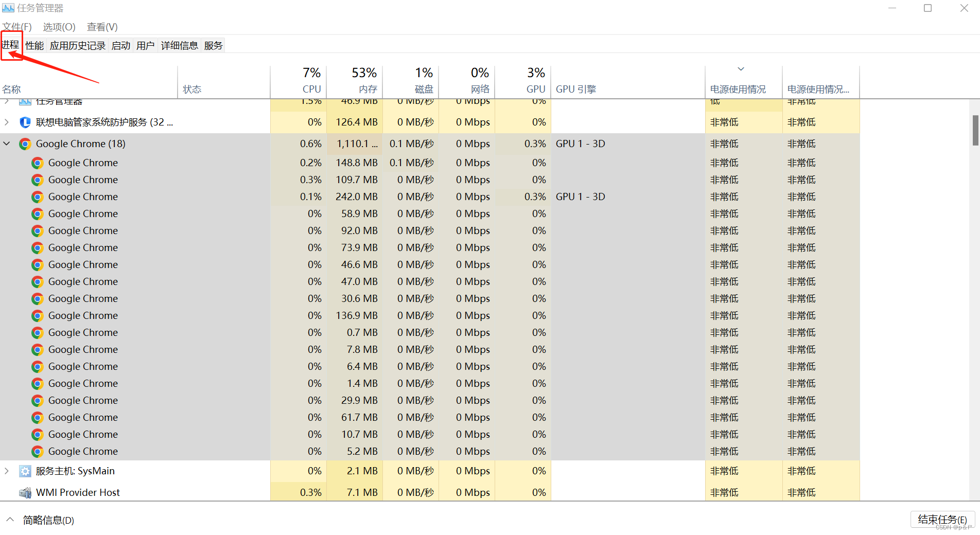Click the sort arrow above 电源使用情况
This screenshot has width=980, height=535.
click(x=741, y=69)
